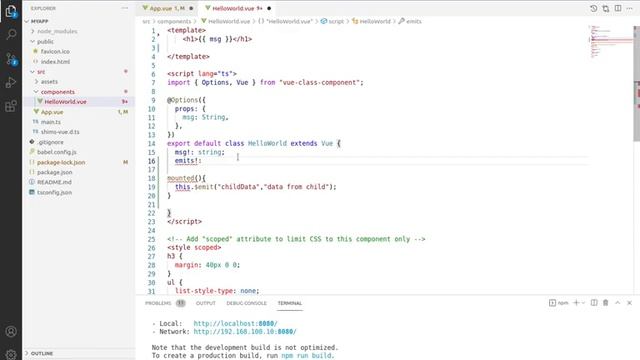The width and height of the screenshot is (640, 360).
Task: Open the DEBUG CONSOLE panel tab
Action: coord(246,303)
